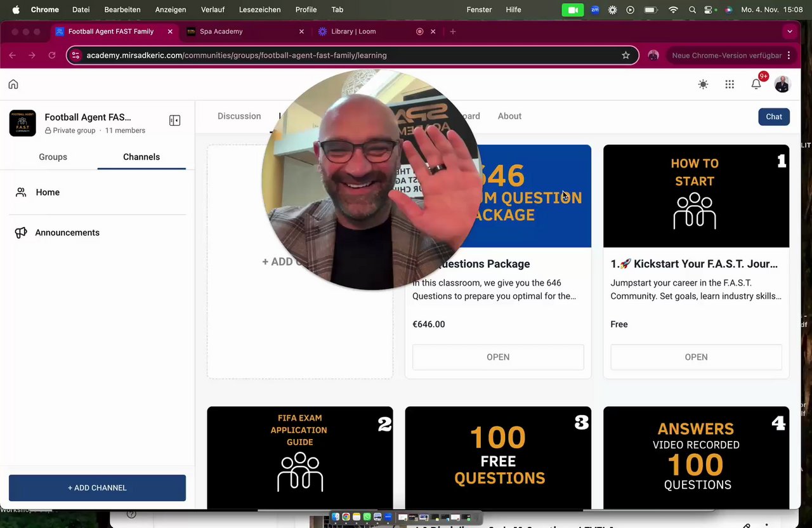The width and height of the screenshot is (812, 528).
Task: Open Spotlight search magnifier icon
Action: [692, 10]
